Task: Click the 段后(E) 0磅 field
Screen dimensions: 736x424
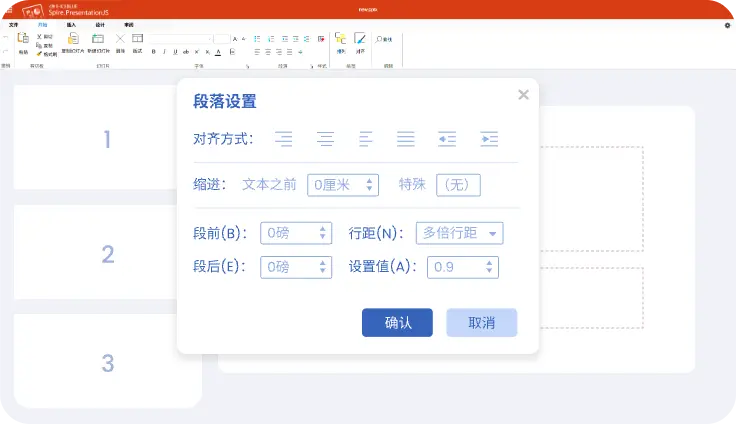Action: pyautogui.click(x=296, y=267)
